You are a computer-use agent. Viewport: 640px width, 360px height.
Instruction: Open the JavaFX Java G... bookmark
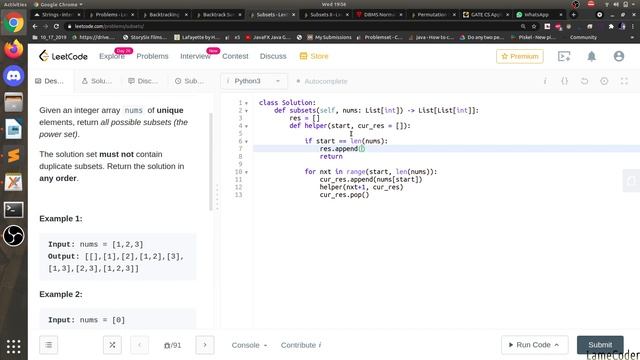[268, 37]
